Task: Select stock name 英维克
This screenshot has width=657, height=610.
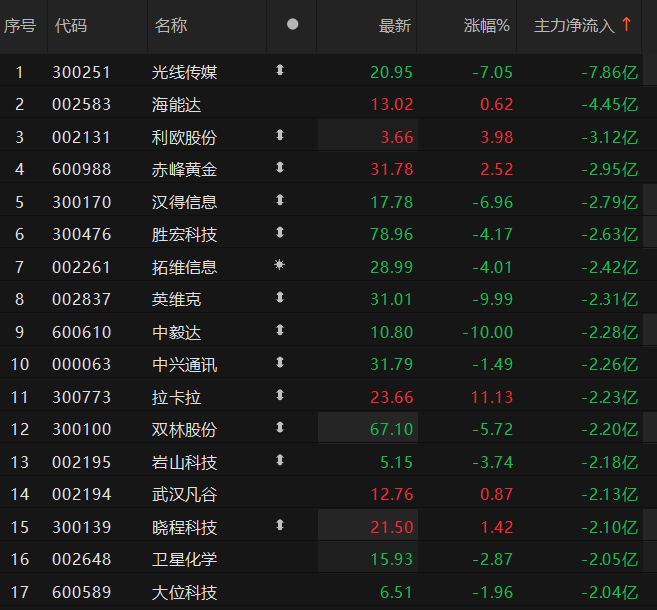Action: coord(176,300)
